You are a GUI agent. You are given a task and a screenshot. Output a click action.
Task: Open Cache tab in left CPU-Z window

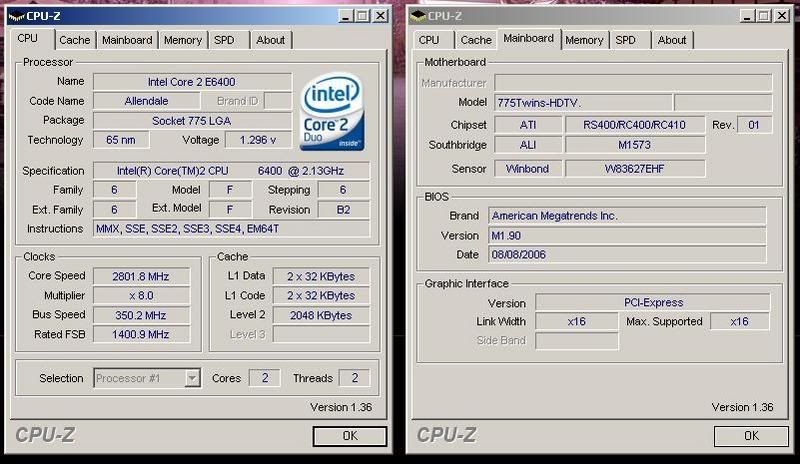tap(74, 40)
